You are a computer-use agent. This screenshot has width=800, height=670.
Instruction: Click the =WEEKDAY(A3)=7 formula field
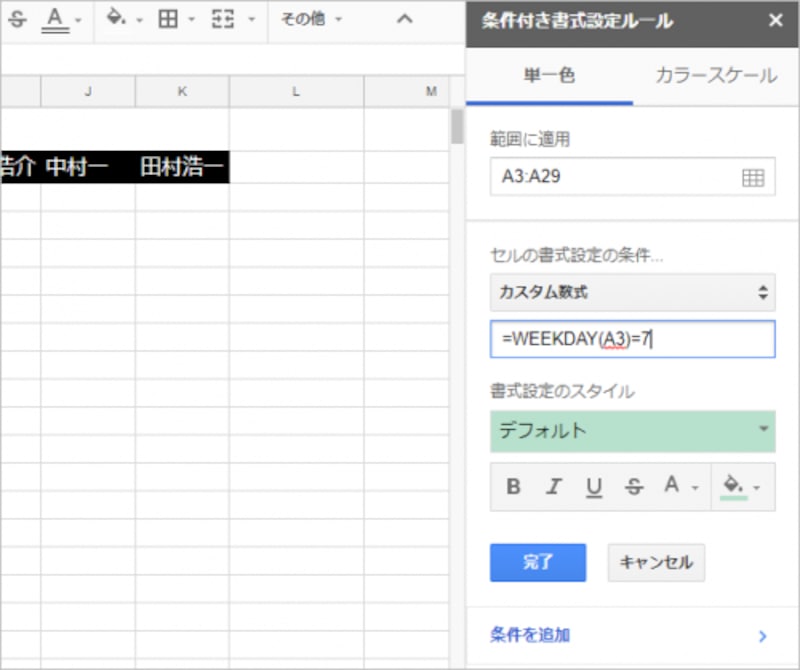(x=633, y=339)
